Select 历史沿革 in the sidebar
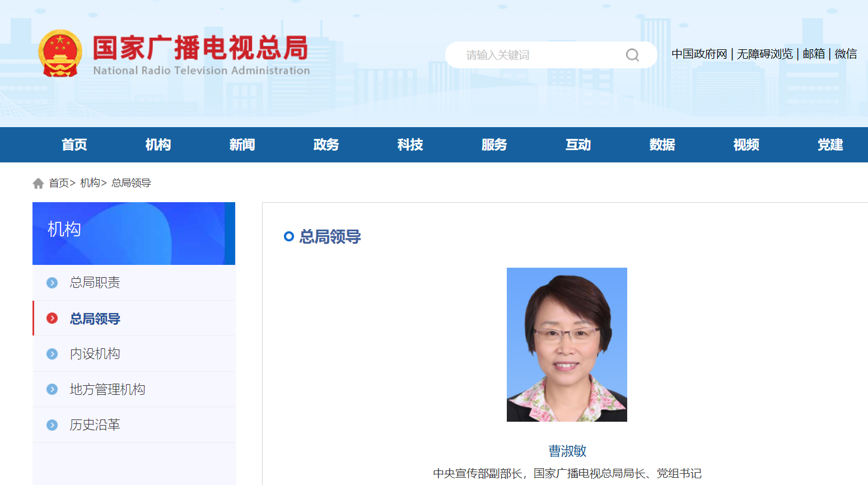The image size is (868, 485). tap(95, 425)
